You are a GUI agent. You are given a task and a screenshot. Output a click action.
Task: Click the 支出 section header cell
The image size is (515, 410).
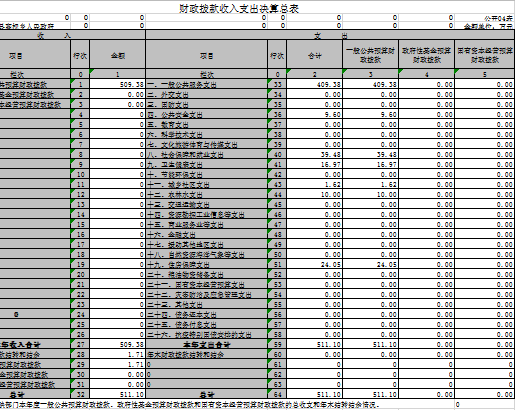(x=330, y=35)
